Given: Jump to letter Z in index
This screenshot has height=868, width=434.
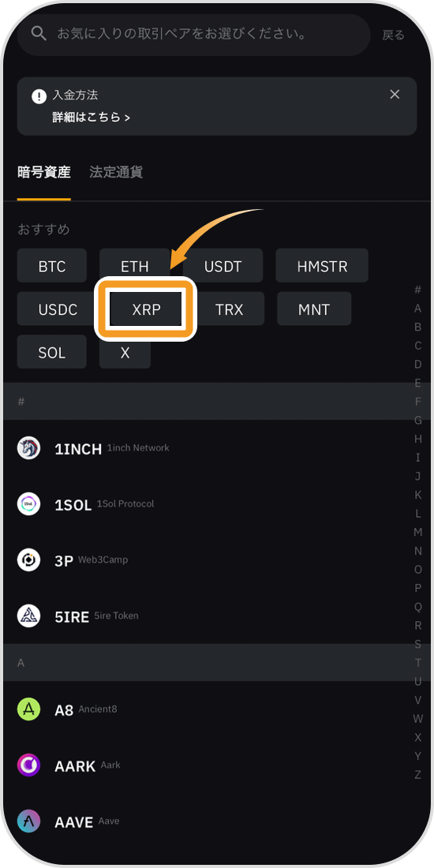Looking at the screenshot, I should click(418, 774).
